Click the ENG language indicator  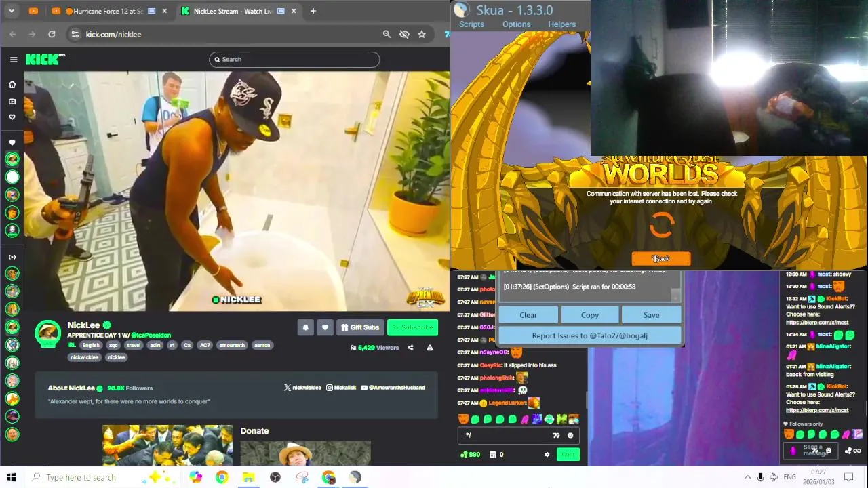789,477
